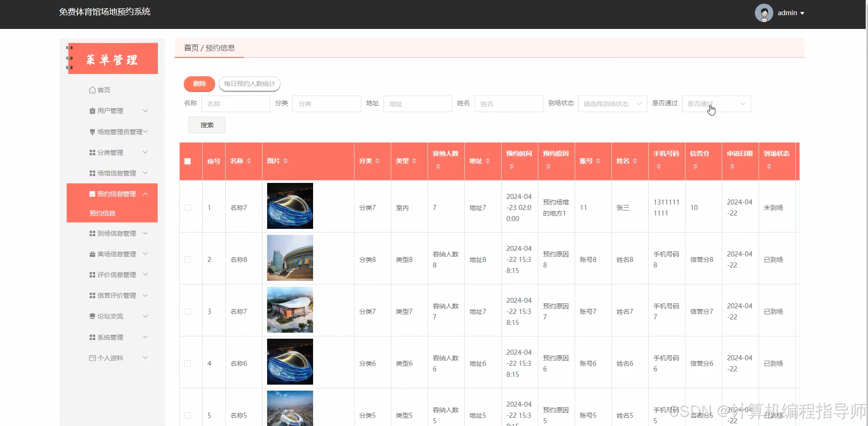
Task: Open the venue image in row 1
Action: (x=290, y=206)
